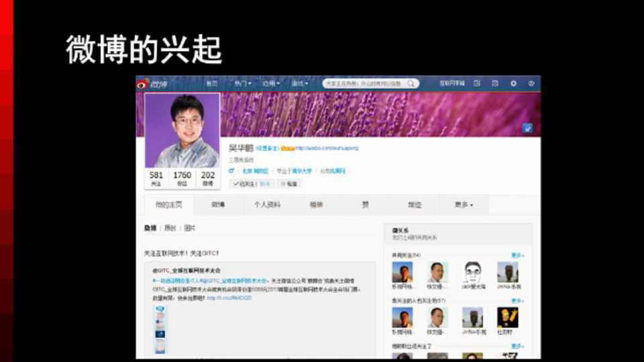Select the 原创 filter above the feed
Viewport: 644px width, 362px height.
click(170, 229)
